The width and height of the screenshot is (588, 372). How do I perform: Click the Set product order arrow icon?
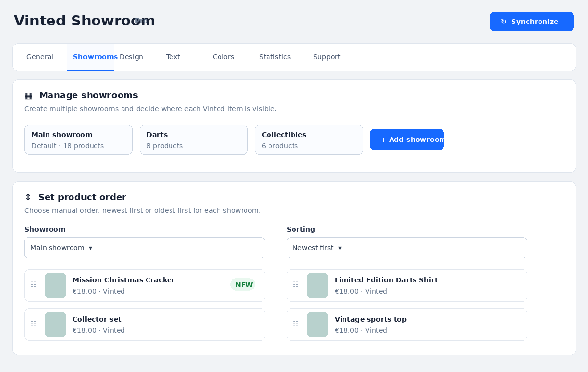click(x=28, y=197)
